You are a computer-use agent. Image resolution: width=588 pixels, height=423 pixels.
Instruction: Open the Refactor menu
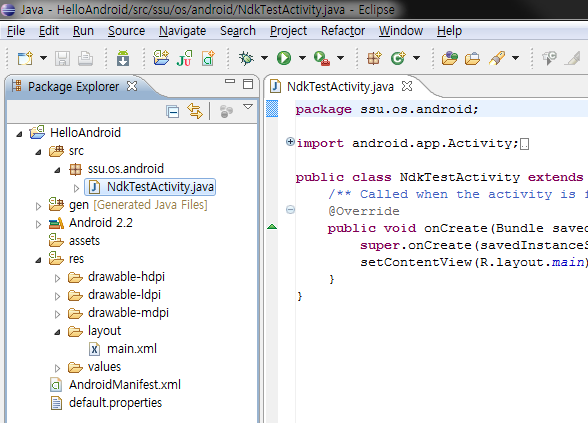[343, 31]
